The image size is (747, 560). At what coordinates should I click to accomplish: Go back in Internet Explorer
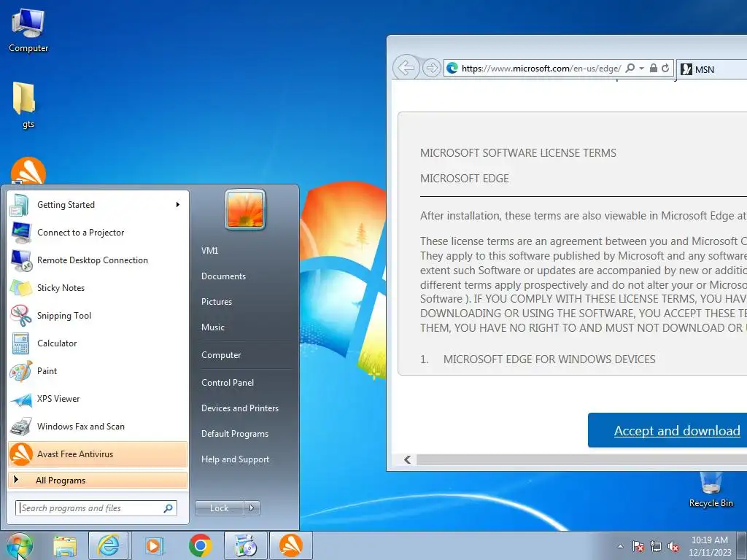406,68
